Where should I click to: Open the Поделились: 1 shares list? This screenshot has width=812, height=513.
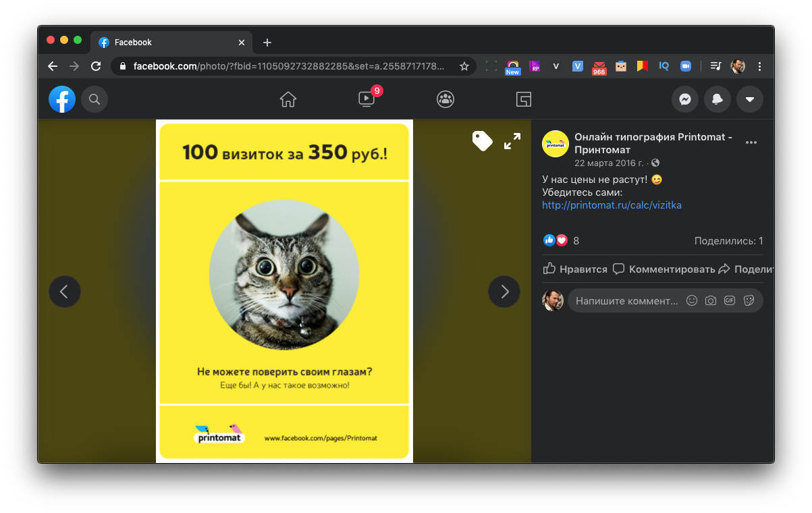tap(728, 241)
